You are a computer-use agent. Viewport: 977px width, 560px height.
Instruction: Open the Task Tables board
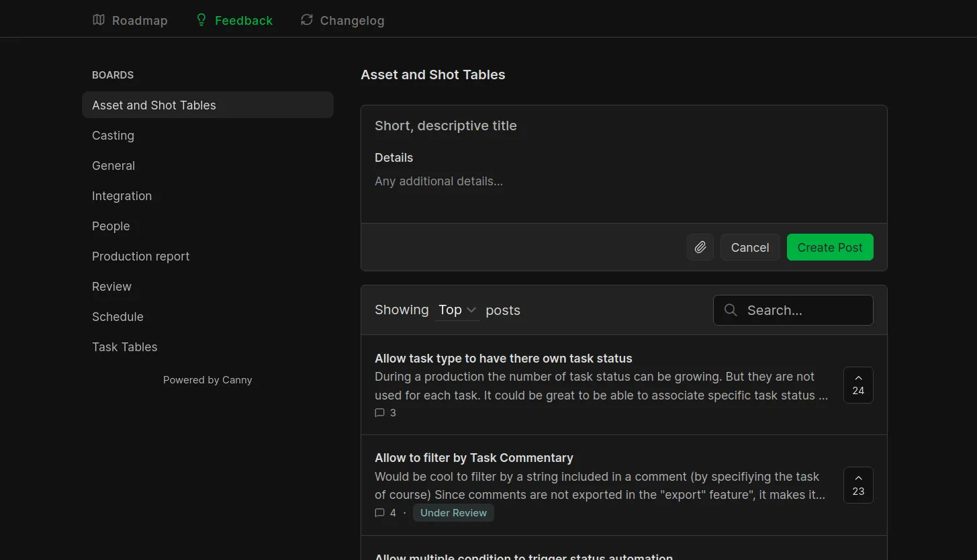(x=207, y=346)
